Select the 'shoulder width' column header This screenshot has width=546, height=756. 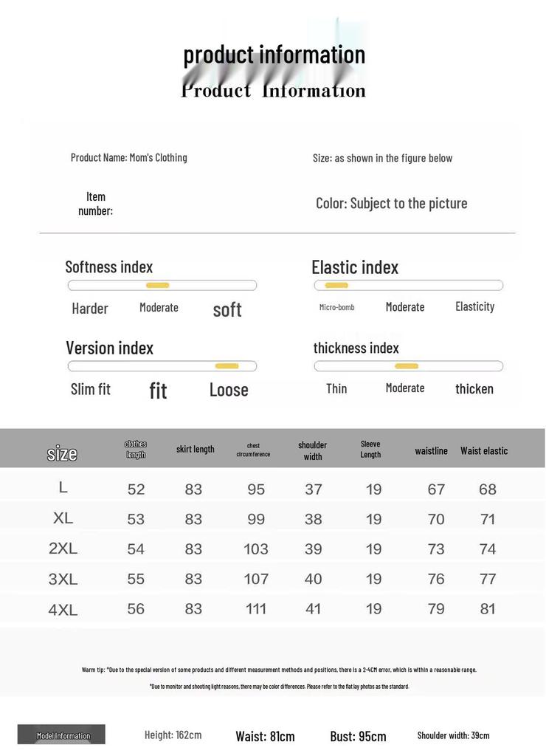pyautogui.click(x=312, y=451)
